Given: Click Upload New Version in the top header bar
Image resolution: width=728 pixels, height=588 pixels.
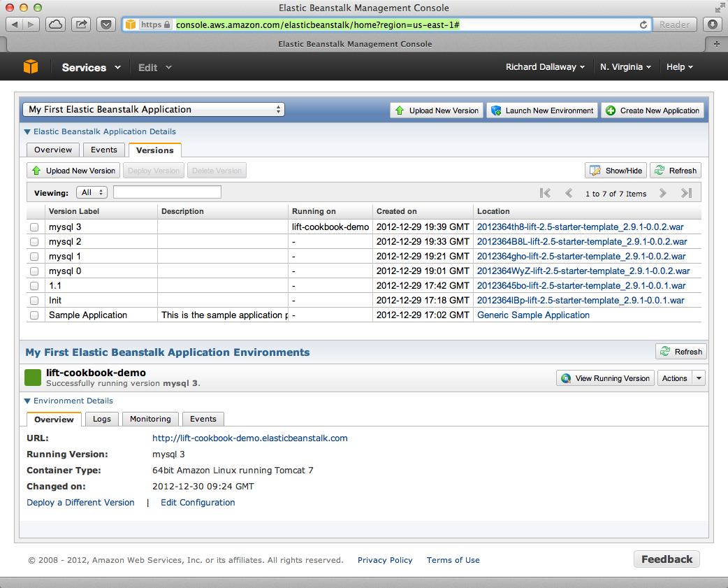Looking at the screenshot, I should pyautogui.click(x=437, y=110).
